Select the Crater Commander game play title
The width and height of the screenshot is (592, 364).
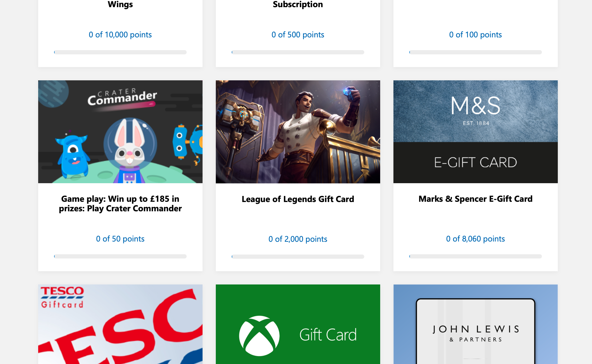click(120, 204)
